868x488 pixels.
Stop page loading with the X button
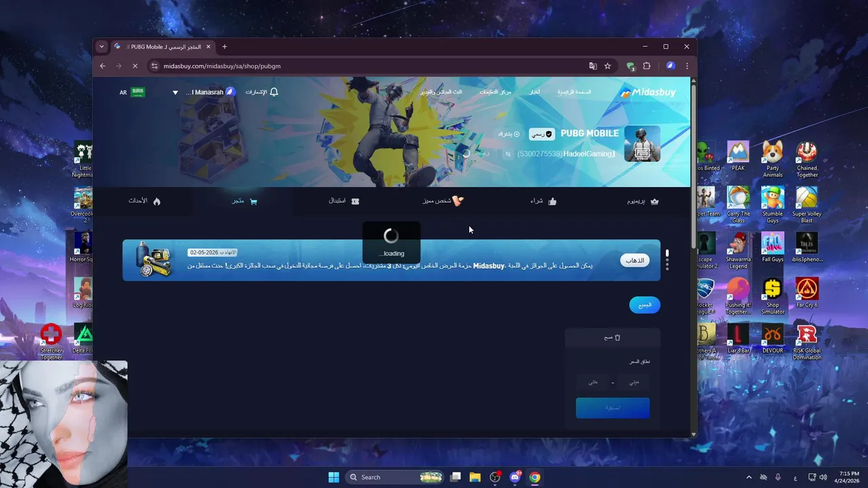(x=135, y=66)
